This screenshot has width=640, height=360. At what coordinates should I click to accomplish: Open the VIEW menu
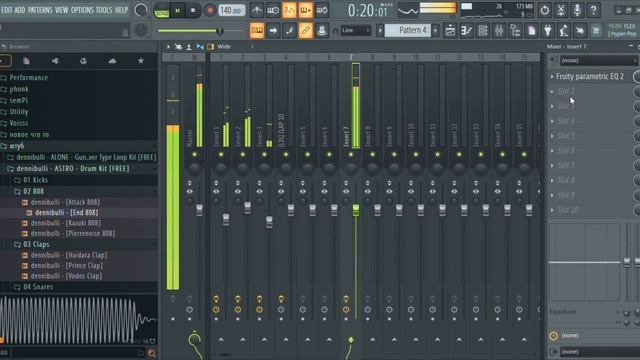[x=62, y=10]
